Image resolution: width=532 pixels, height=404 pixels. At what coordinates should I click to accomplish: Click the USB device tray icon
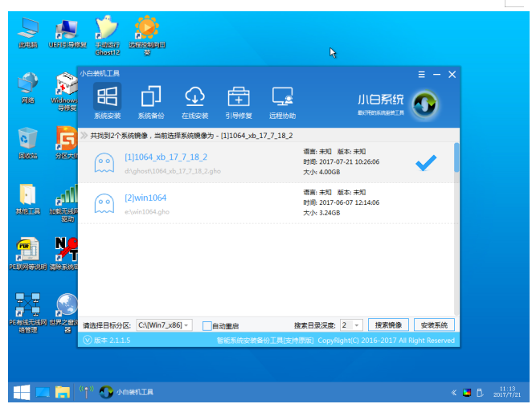pos(480,393)
